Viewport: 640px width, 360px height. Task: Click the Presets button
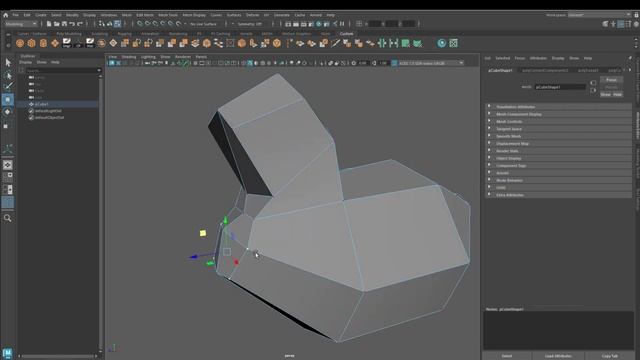point(611,87)
